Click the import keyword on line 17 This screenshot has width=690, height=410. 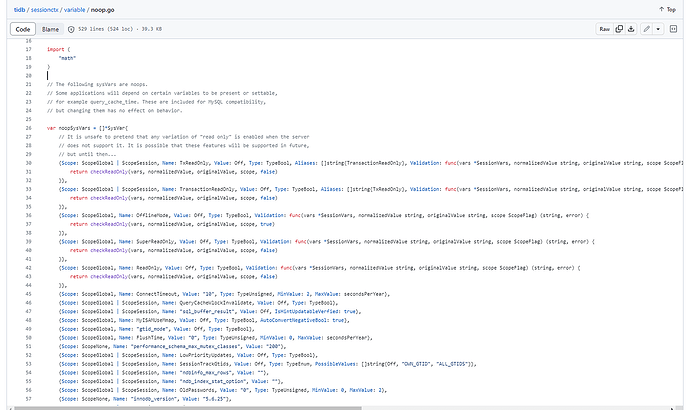coord(55,49)
